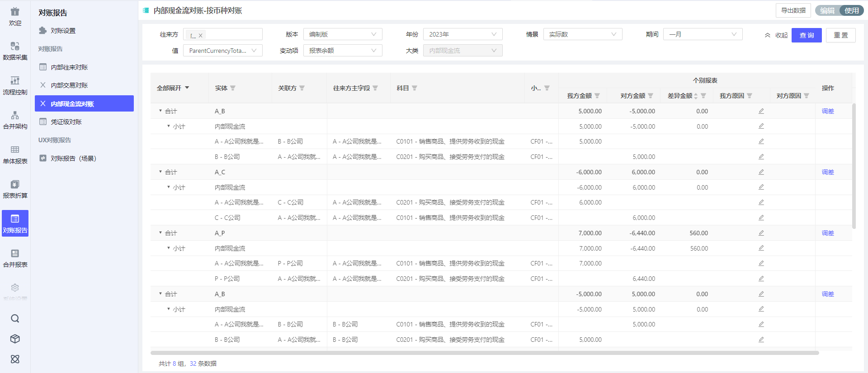This screenshot has height=373, width=868.
Task: Click 调差 link on the A_P row
Action: (828, 233)
